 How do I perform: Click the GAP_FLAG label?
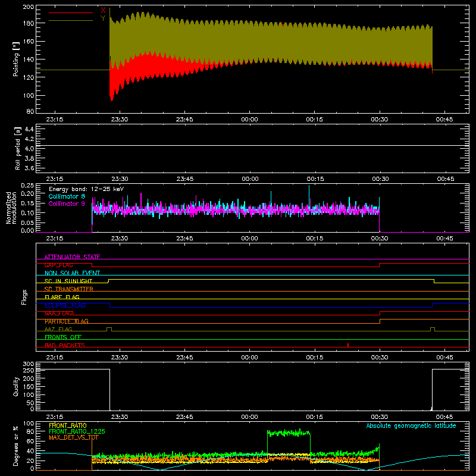pos(58,265)
